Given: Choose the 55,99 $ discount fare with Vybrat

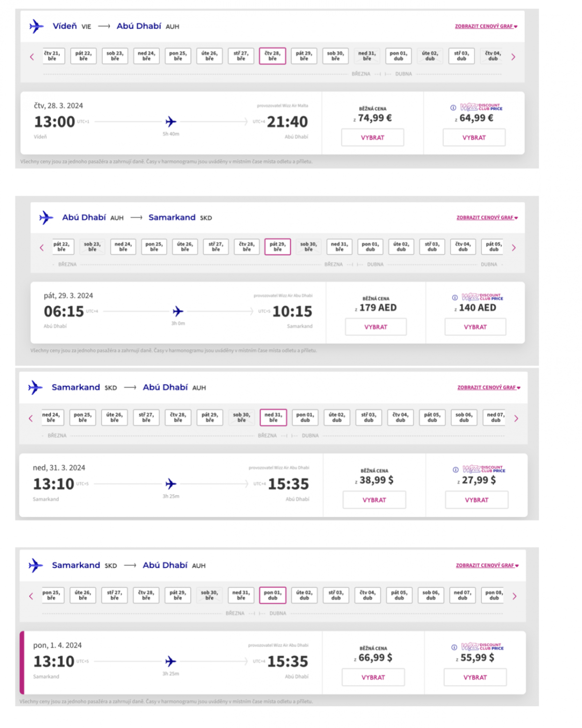Looking at the screenshot, I should point(475,678).
